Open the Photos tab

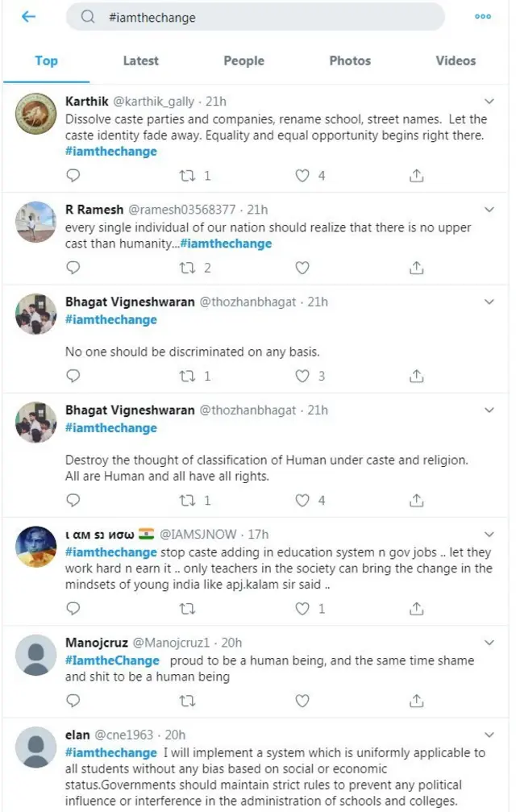[x=350, y=60]
